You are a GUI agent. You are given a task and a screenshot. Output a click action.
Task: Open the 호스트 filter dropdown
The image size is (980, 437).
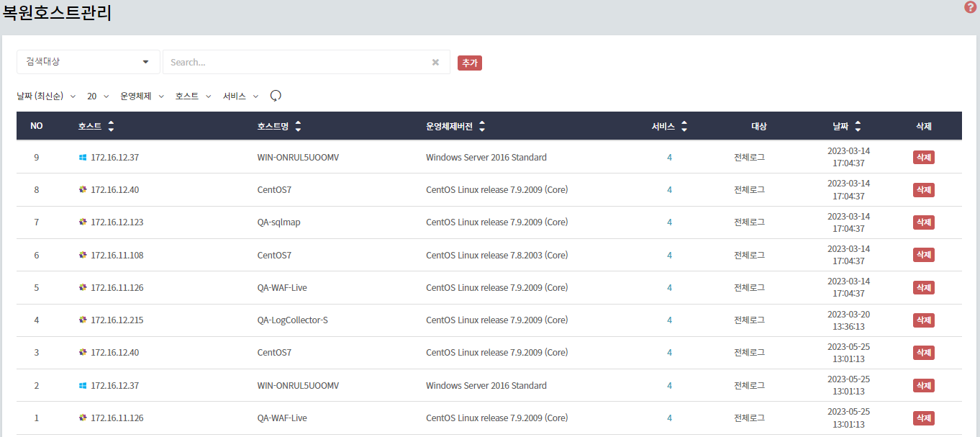193,96
